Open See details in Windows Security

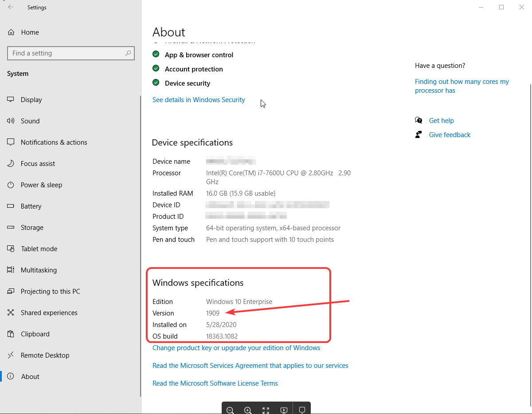(199, 100)
